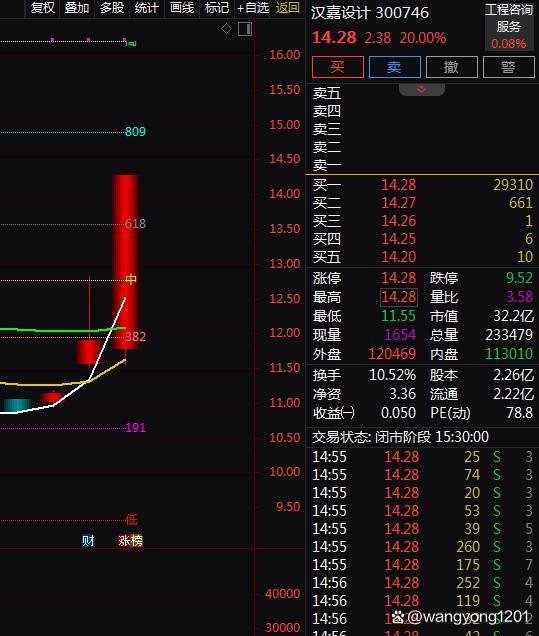
Task: Open the 叠加 overlay toolbar item
Action: click(x=77, y=8)
